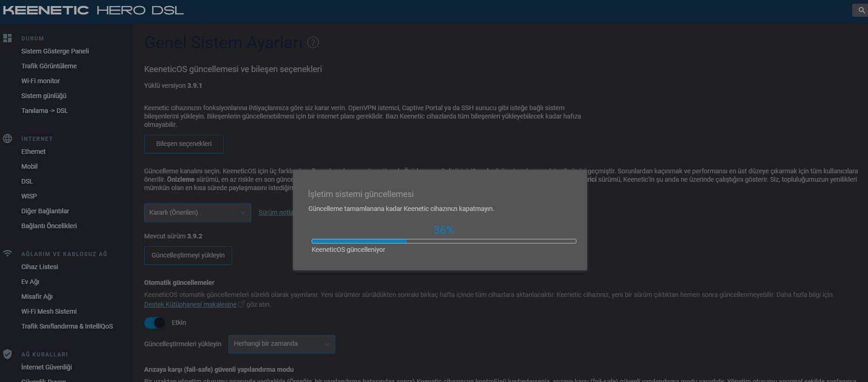868x382 pixels.
Task: Open Misafir Ağı settings
Action: (x=37, y=296)
